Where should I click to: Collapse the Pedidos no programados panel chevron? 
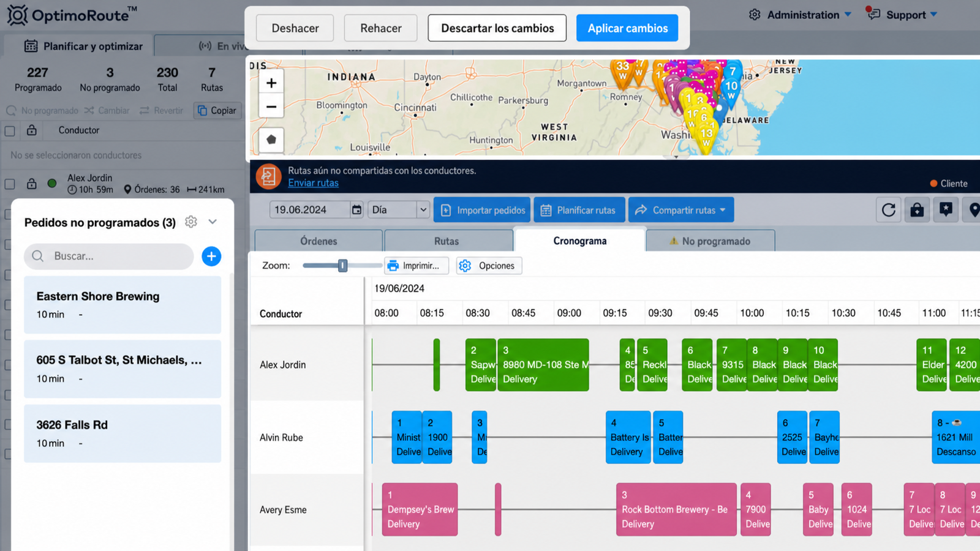(213, 222)
